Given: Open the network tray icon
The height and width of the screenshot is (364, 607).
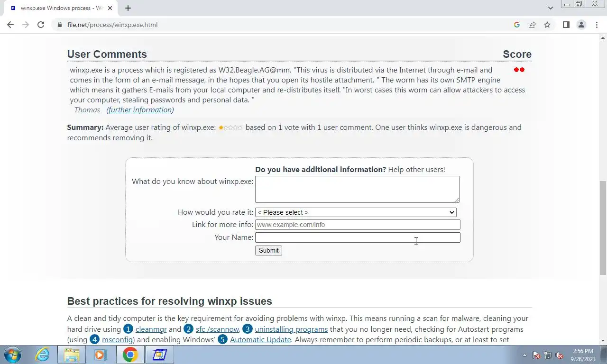Looking at the screenshot, I should click(548, 355).
